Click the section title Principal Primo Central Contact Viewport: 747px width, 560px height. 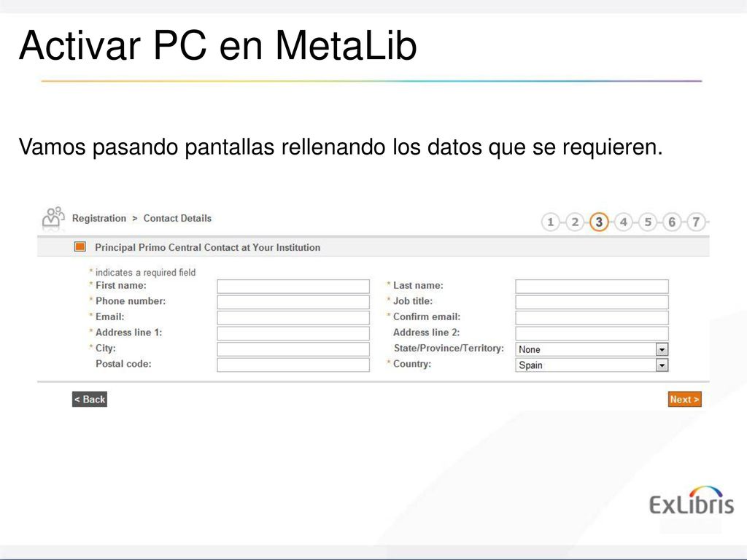click(x=207, y=247)
